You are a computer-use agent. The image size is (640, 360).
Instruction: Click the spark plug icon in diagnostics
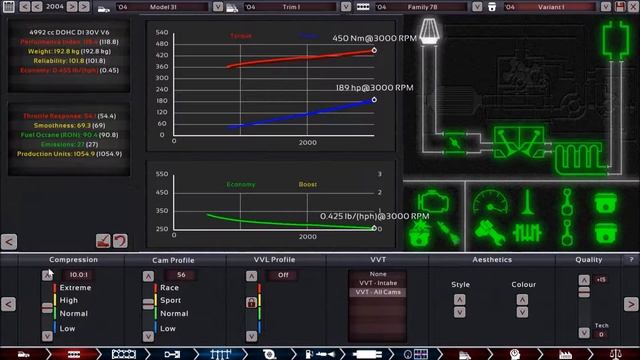(x=449, y=233)
